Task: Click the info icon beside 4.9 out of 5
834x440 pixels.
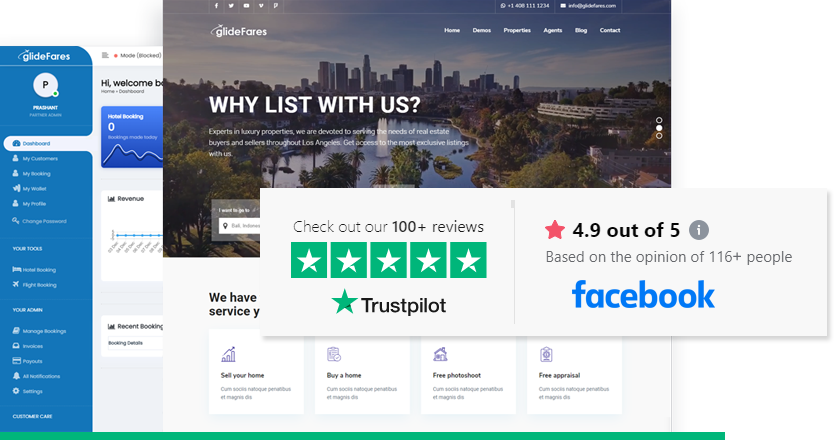Action: click(x=698, y=230)
